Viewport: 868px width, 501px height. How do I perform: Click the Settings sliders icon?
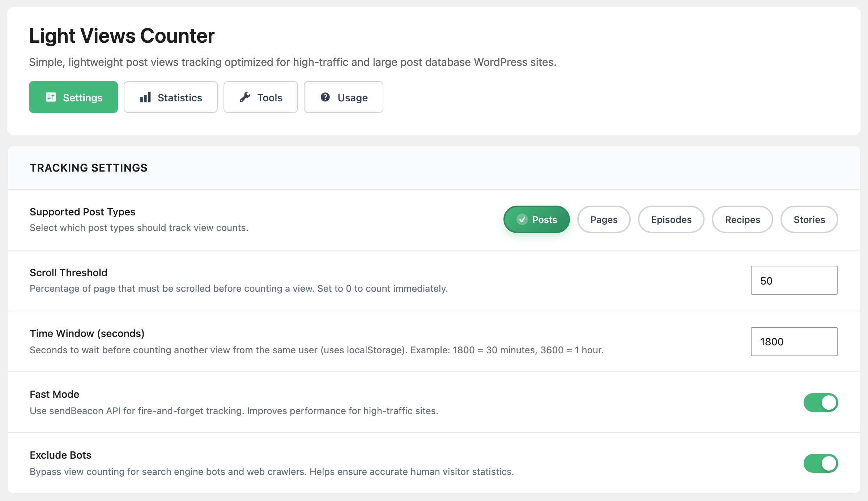pos(51,97)
